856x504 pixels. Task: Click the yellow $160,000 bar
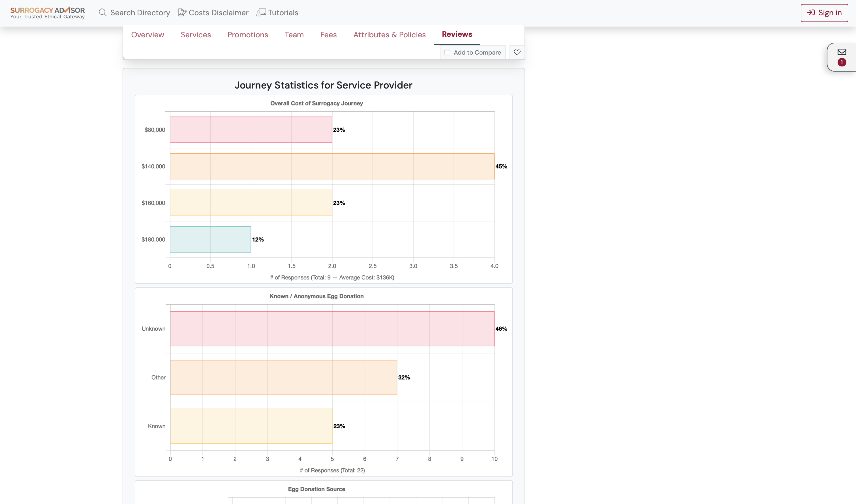point(251,203)
